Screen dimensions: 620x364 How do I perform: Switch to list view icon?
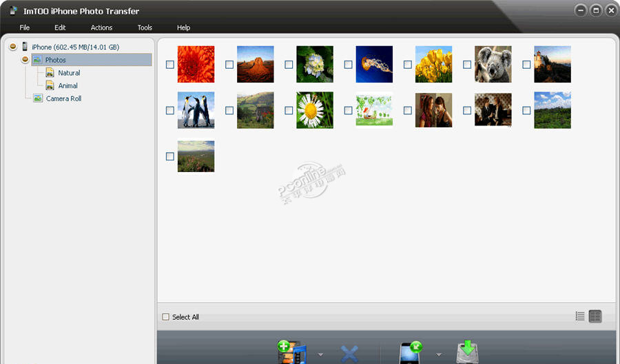coord(580,317)
